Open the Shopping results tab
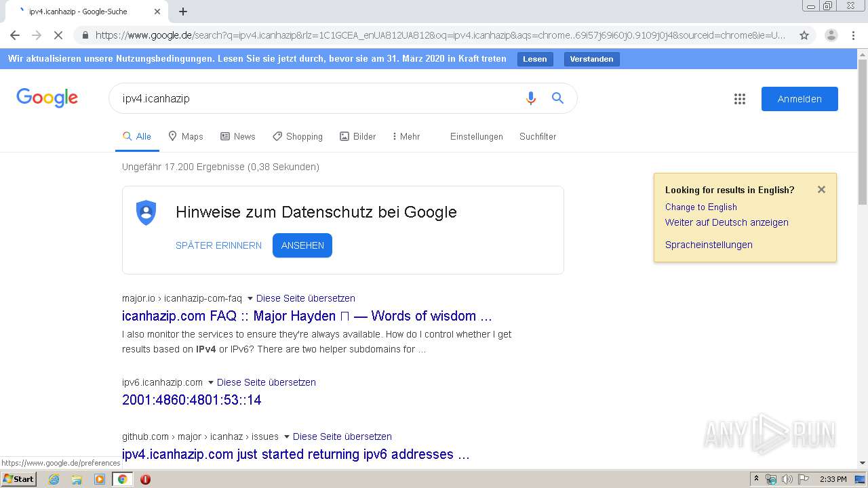The height and width of the screenshot is (488, 868). [x=298, y=136]
